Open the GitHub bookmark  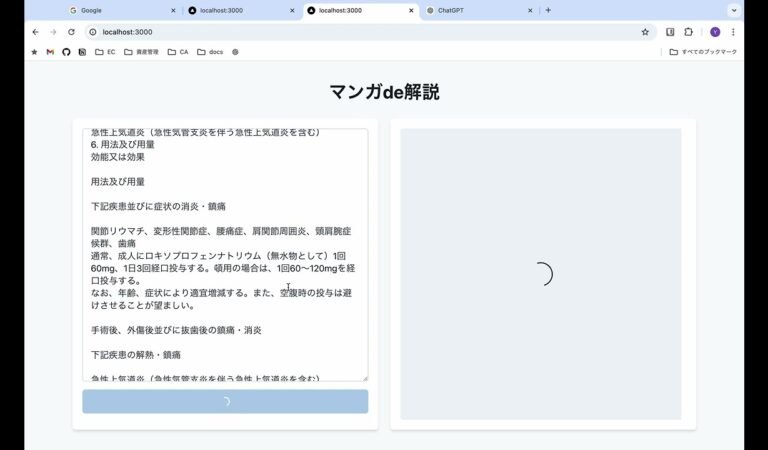click(66, 52)
